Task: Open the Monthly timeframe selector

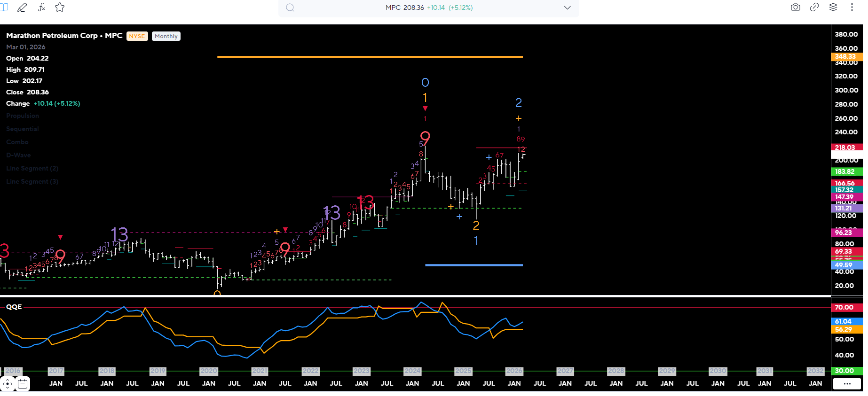Action: coord(166,36)
